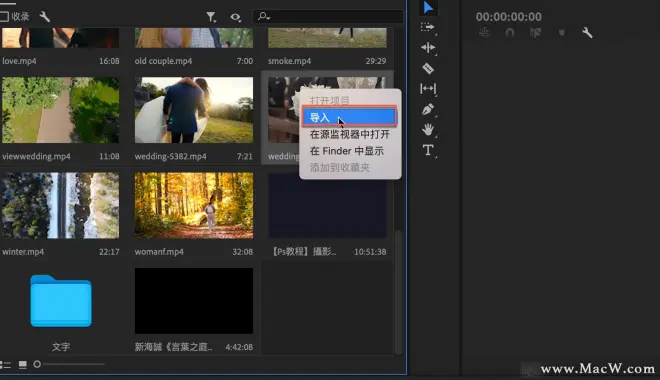Toggle linked selection in the timeline

tap(535, 33)
